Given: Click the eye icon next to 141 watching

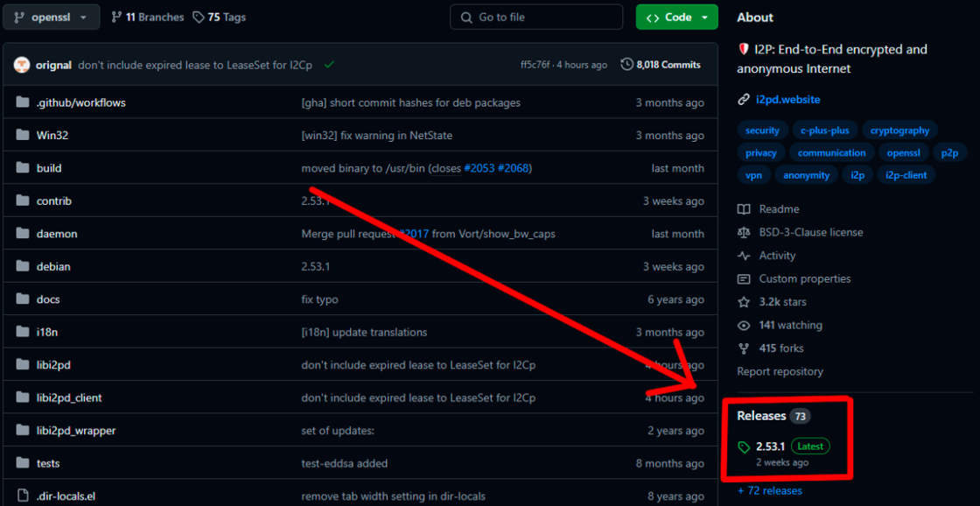Looking at the screenshot, I should (x=744, y=326).
